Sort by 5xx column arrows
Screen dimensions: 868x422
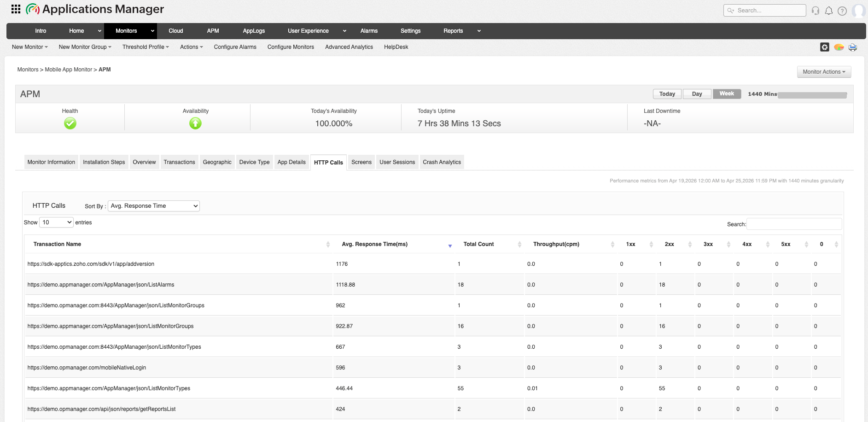[x=806, y=244]
